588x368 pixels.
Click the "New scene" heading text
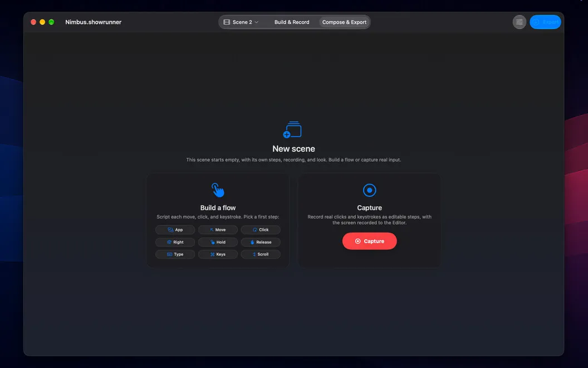293,149
